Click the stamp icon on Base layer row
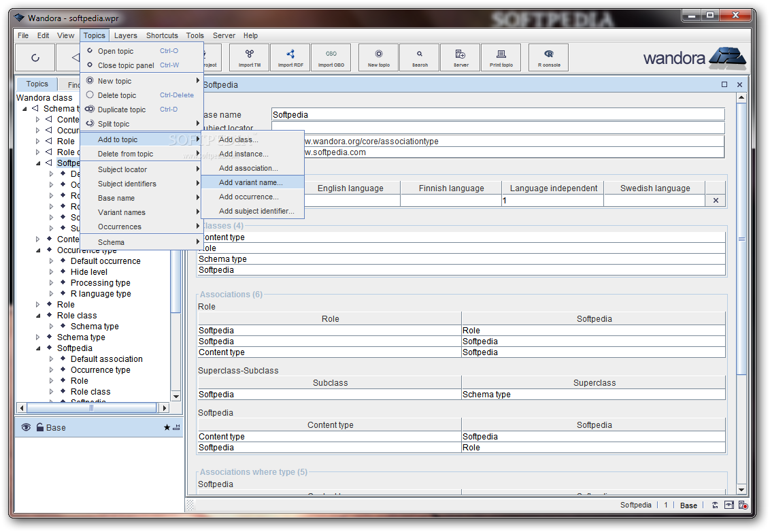The image size is (770, 532). coord(176,427)
